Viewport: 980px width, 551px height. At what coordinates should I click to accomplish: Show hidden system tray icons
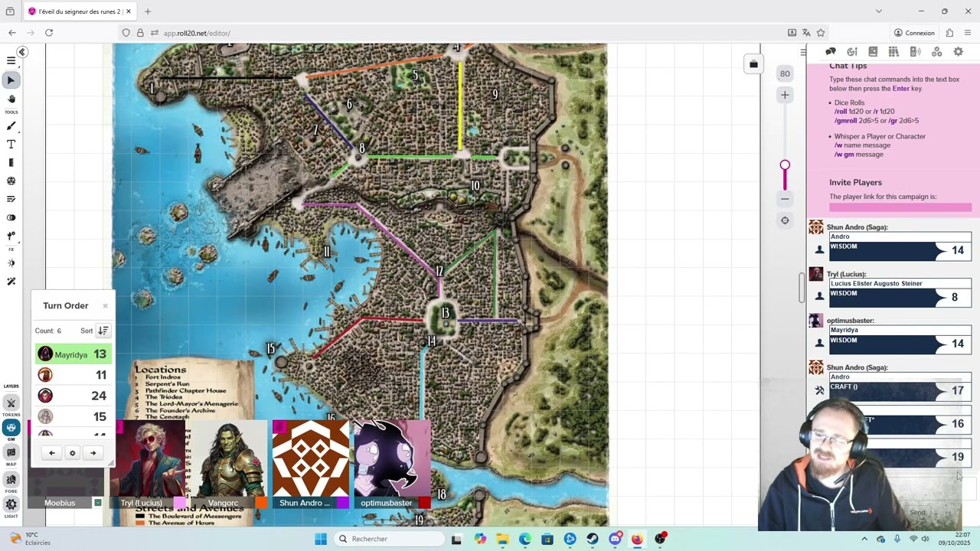864,539
